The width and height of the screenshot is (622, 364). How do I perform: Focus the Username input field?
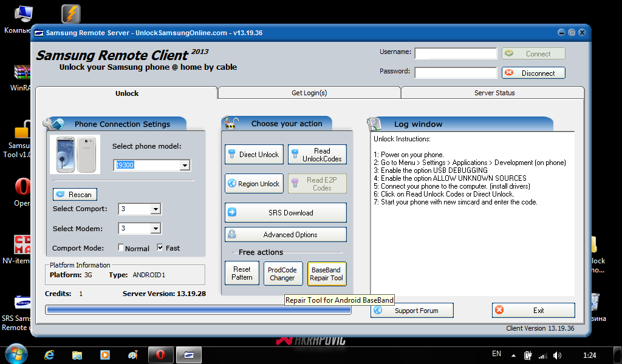[456, 53]
